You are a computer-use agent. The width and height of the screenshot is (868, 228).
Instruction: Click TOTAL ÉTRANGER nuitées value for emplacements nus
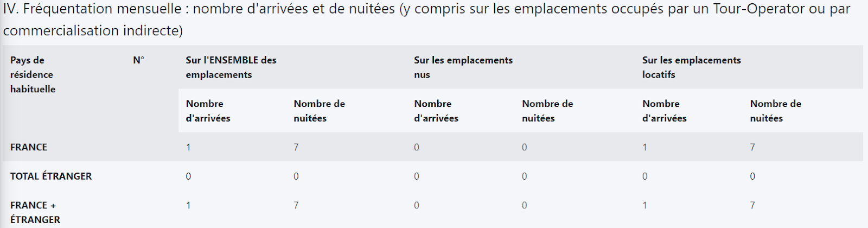(x=524, y=176)
